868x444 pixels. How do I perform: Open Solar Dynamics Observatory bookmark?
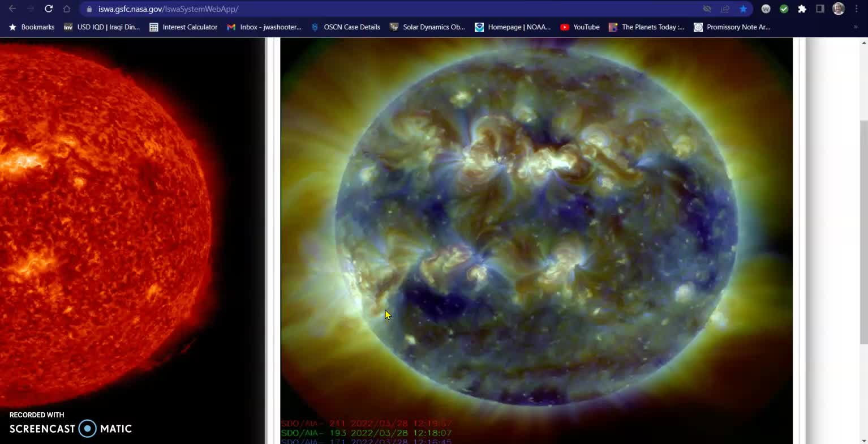click(x=427, y=27)
